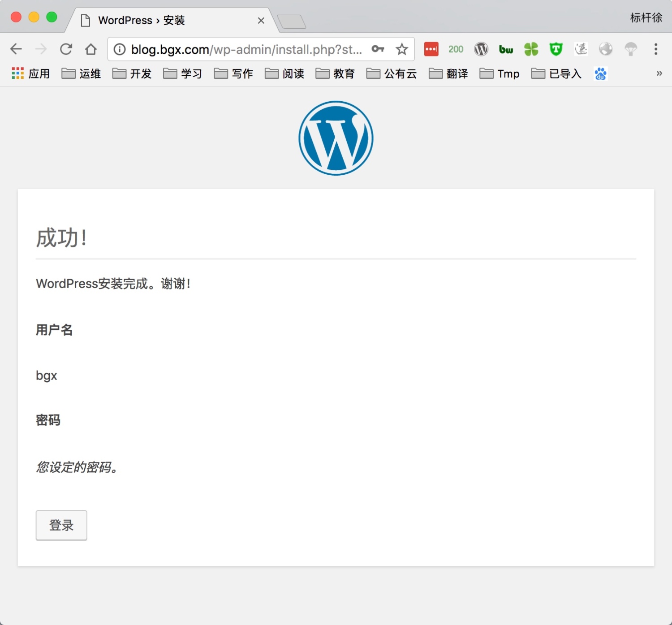The image size is (672, 625).
Task: Click the address bar URL field
Action: pos(246,49)
